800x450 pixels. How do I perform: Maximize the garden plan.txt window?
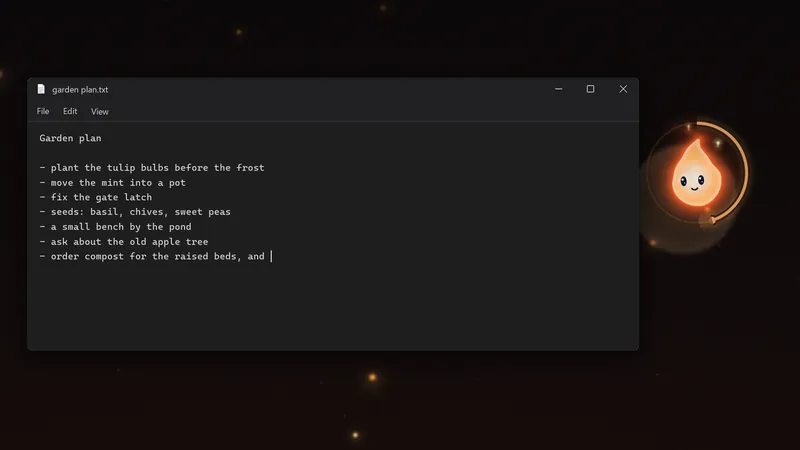pos(590,89)
